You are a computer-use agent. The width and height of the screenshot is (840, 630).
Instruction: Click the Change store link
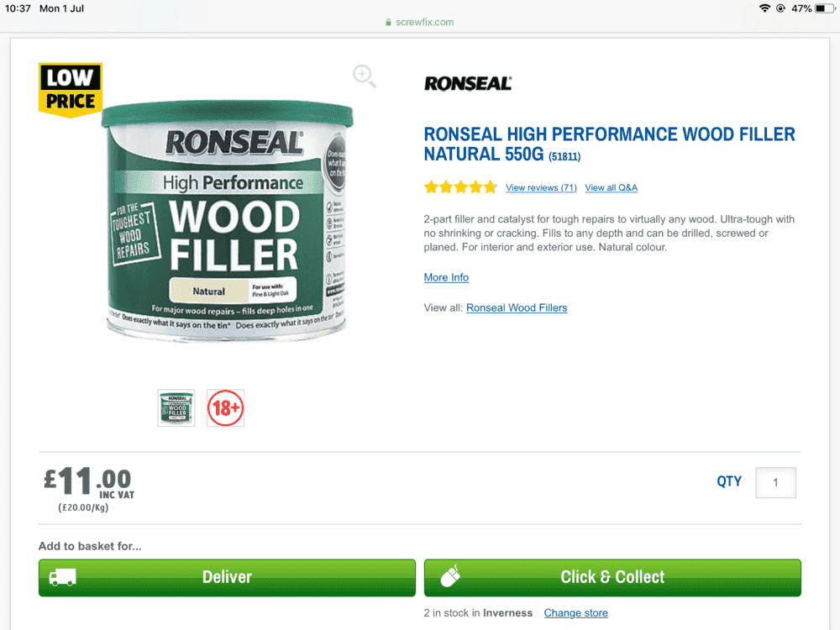pyautogui.click(x=576, y=613)
